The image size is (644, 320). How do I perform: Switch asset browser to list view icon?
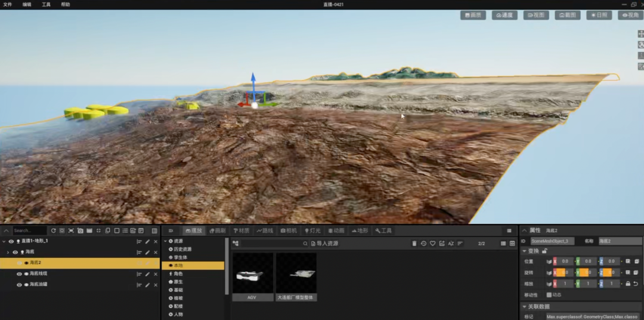click(x=503, y=244)
